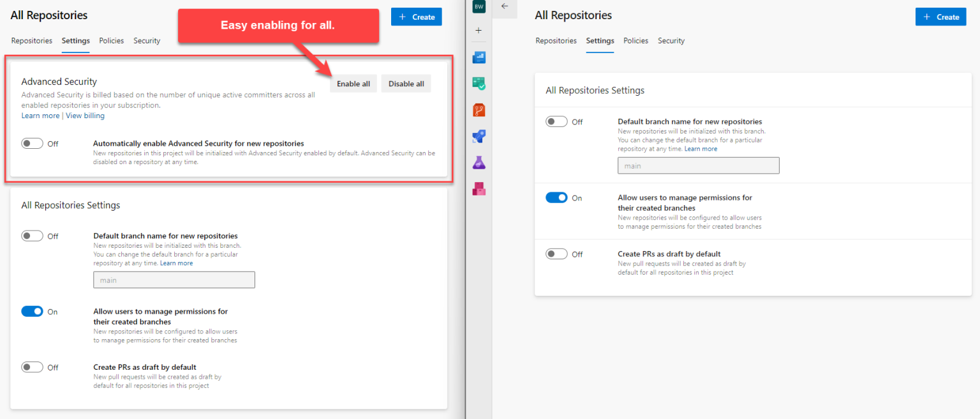Turn off Allow users to manage permissions
The width and height of the screenshot is (980, 419).
click(32, 311)
